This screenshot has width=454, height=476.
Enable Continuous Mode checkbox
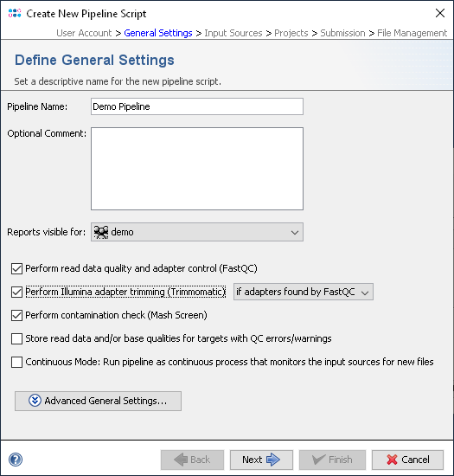16,362
